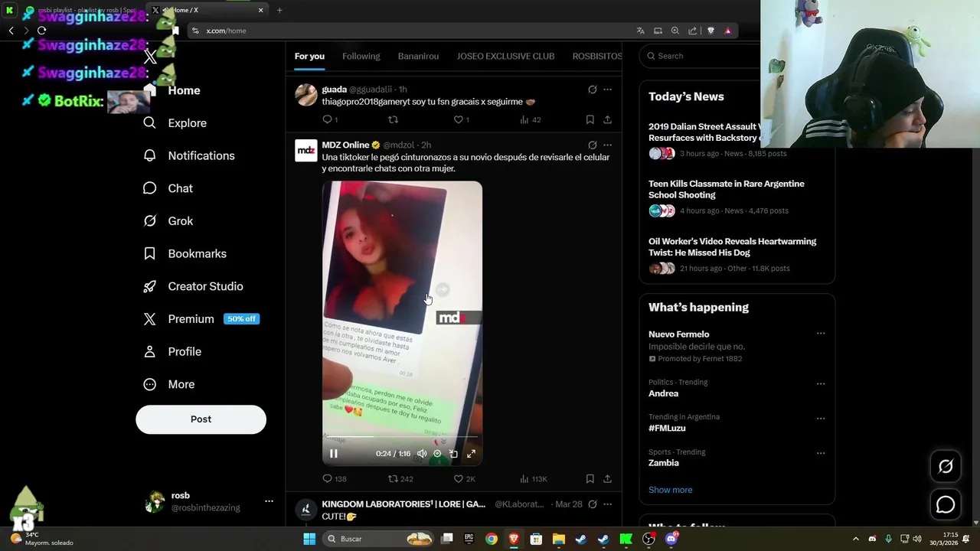Click Show more under What's happening
Screen dimensions: 980x551
click(x=670, y=490)
